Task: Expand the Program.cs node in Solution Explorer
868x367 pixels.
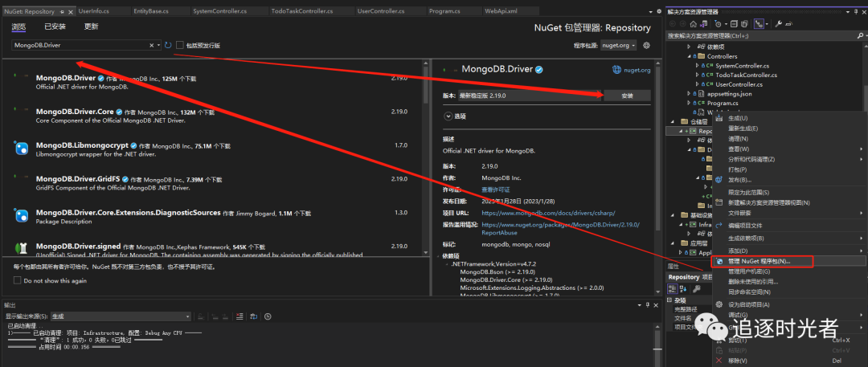Action: [690, 103]
